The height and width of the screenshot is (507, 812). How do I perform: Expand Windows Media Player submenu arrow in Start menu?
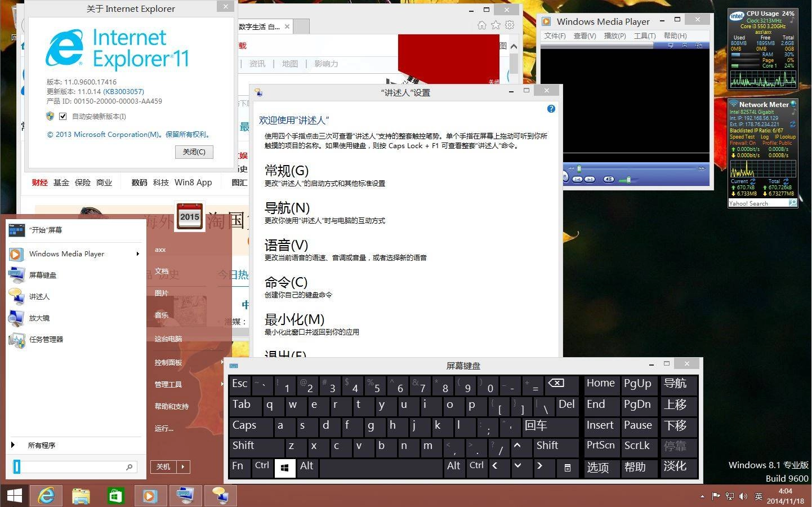point(137,254)
